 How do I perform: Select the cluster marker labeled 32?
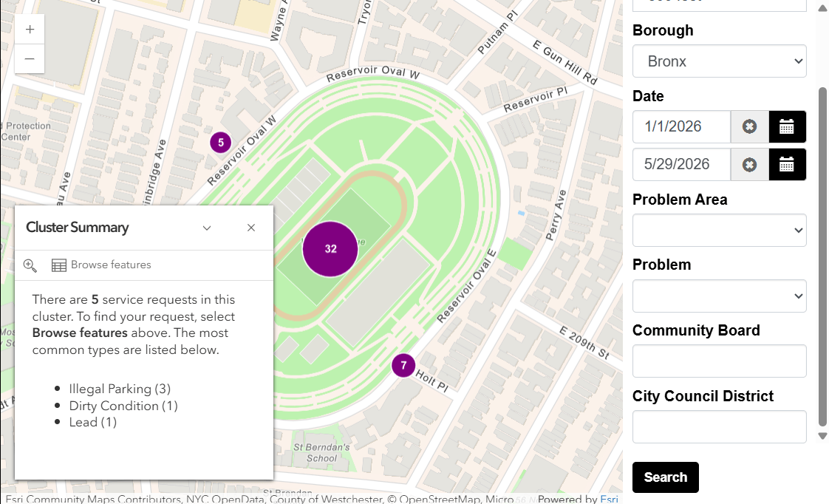(x=330, y=249)
